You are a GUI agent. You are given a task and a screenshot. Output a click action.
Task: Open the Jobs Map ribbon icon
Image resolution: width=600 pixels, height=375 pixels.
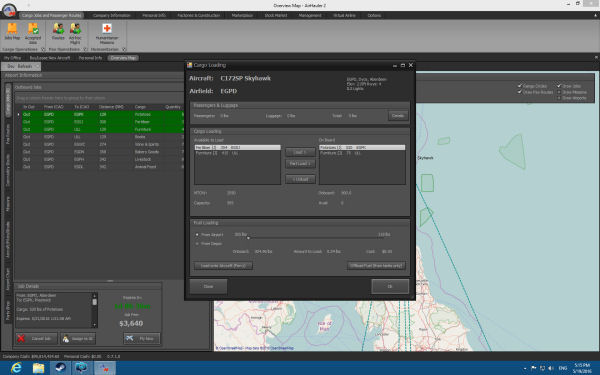pyautogui.click(x=12, y=29)
